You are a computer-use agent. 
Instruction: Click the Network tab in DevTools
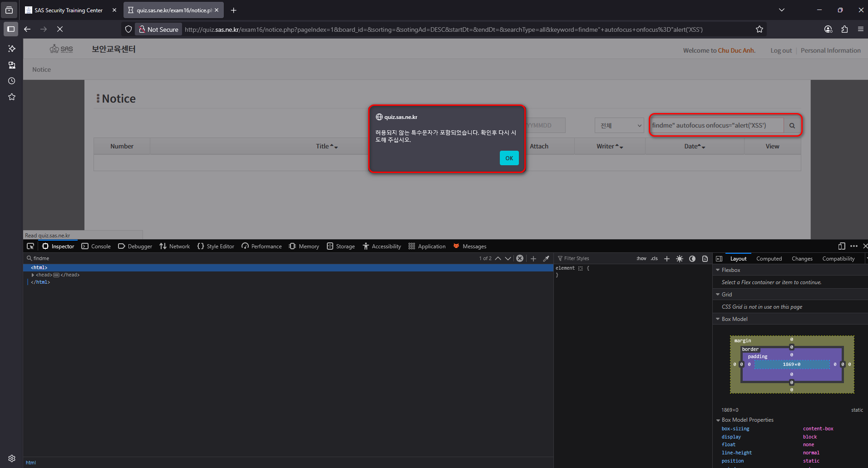175,246
